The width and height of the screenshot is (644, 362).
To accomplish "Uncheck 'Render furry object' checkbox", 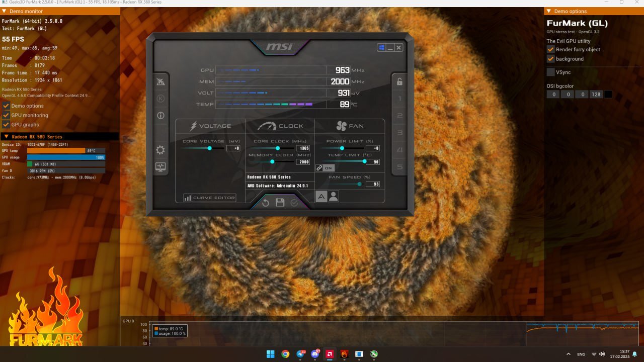I will tap(551, 49).
